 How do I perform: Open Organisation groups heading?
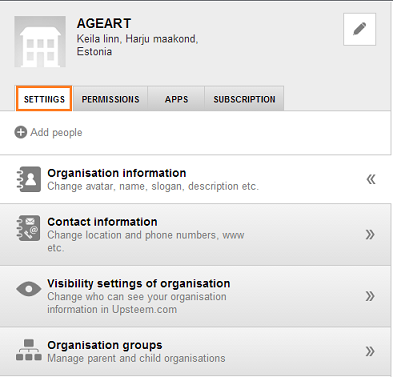[105, 345]
